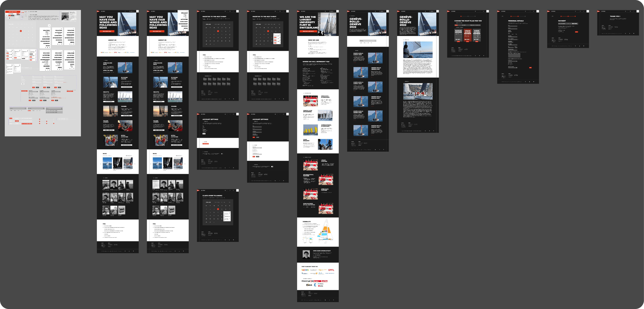Open hamburger menu on Club's Event Planning frame

coord(237,190)
